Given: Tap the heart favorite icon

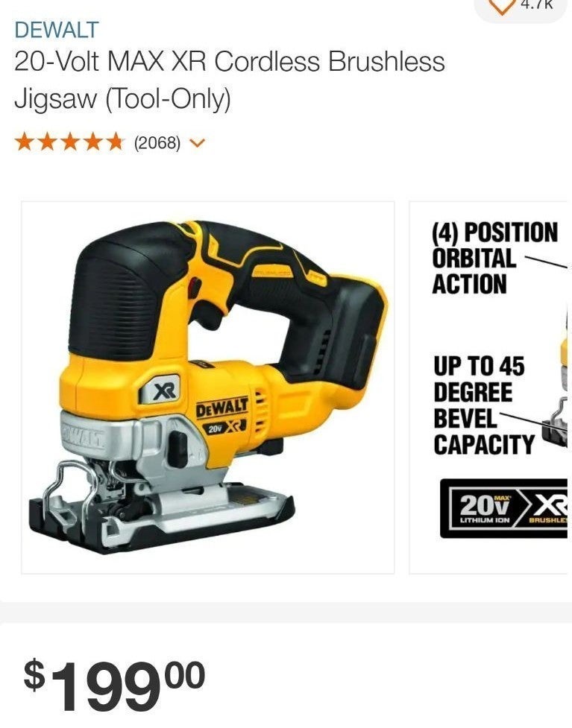Looking at the screenshot, I should 503,7.
